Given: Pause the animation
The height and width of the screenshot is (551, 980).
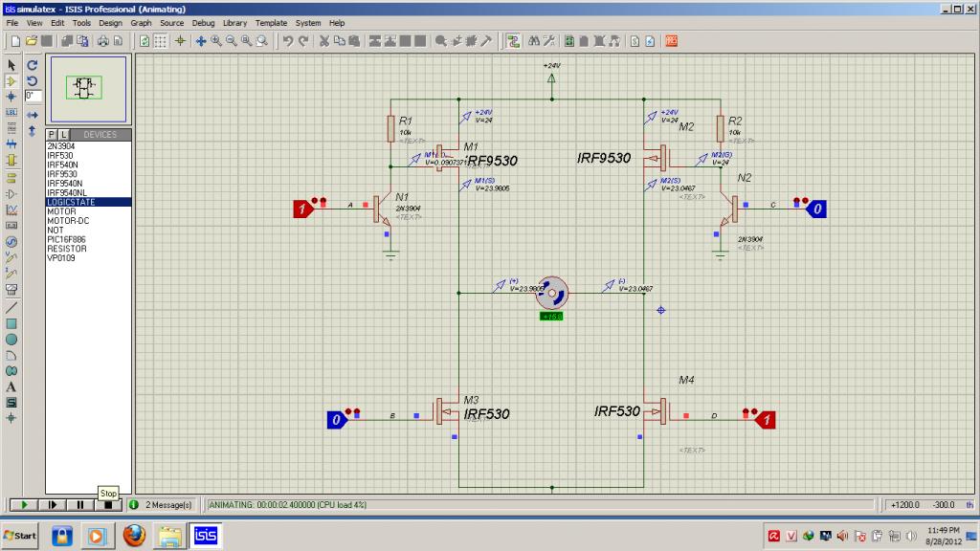Looking at the screenshot, I should tap(80, 504).
